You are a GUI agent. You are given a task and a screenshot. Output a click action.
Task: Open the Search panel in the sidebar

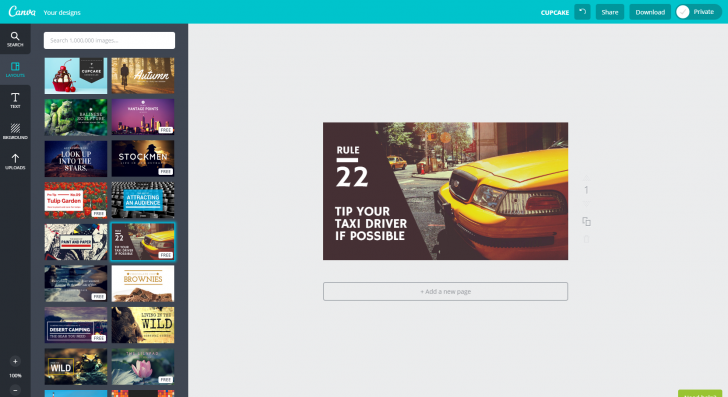15,39
